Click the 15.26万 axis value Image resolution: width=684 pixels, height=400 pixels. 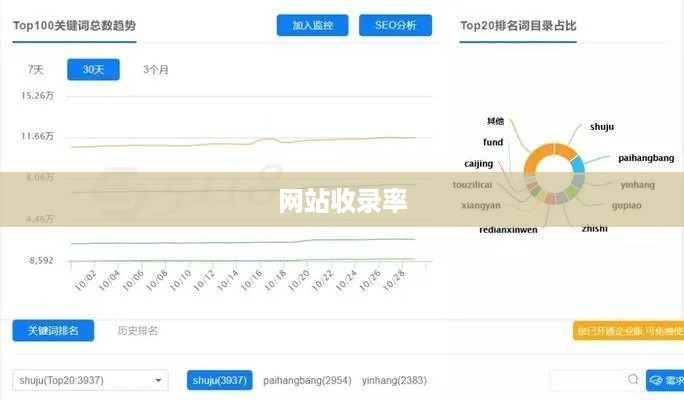[x=38, y=96]
